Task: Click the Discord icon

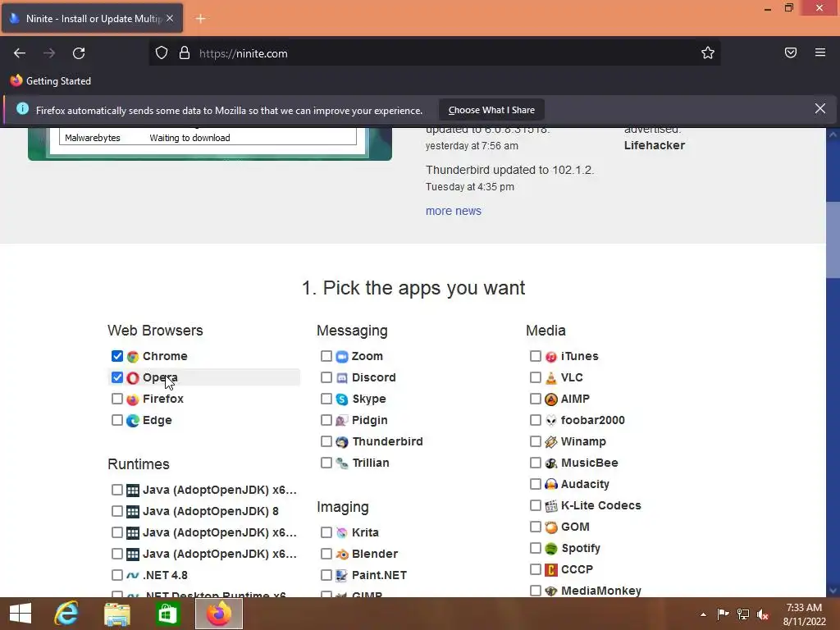Action: pyautogui.click(x=342, y=377)
